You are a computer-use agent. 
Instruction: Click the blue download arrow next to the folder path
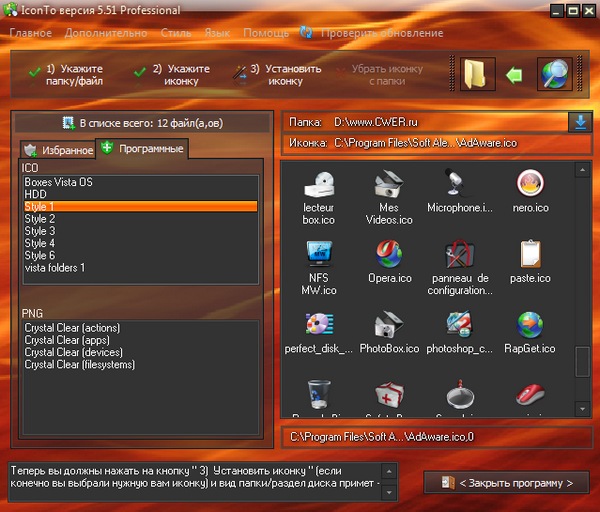[x=579, y=122]
